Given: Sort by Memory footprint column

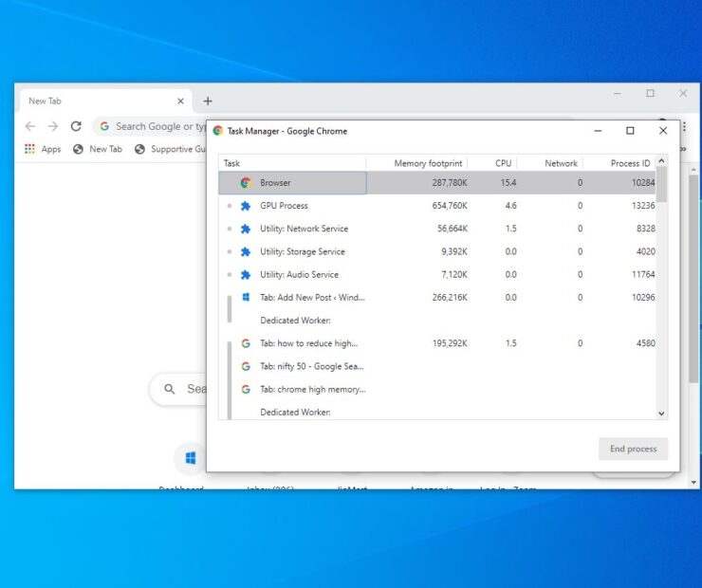Looking at the screenshot, I should [x=416, y=163].
